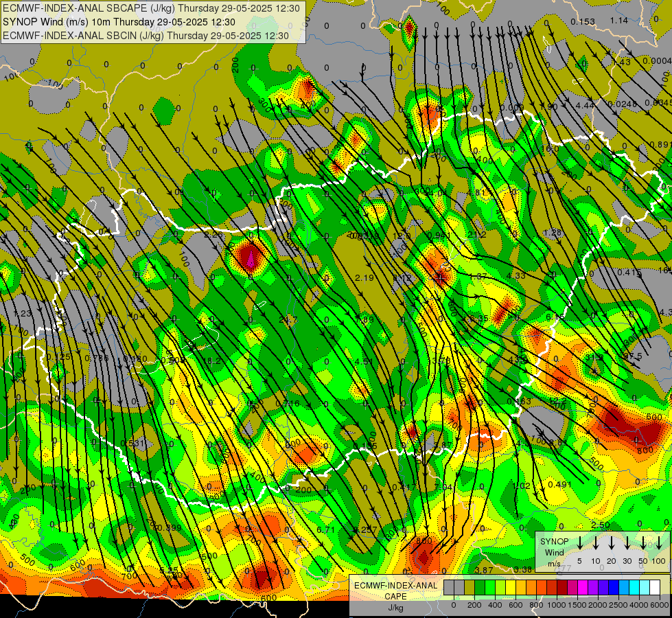672x618 pixels.
Task: Click the '0.153' value near top right
Action: tap(583, 21)
